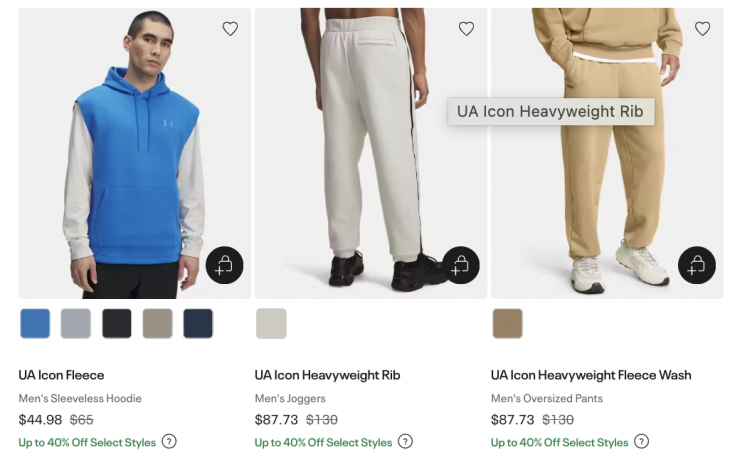
Task: Open the UA Icon Fleece product title
Action: pyautogui.click(x=61, y=375)
